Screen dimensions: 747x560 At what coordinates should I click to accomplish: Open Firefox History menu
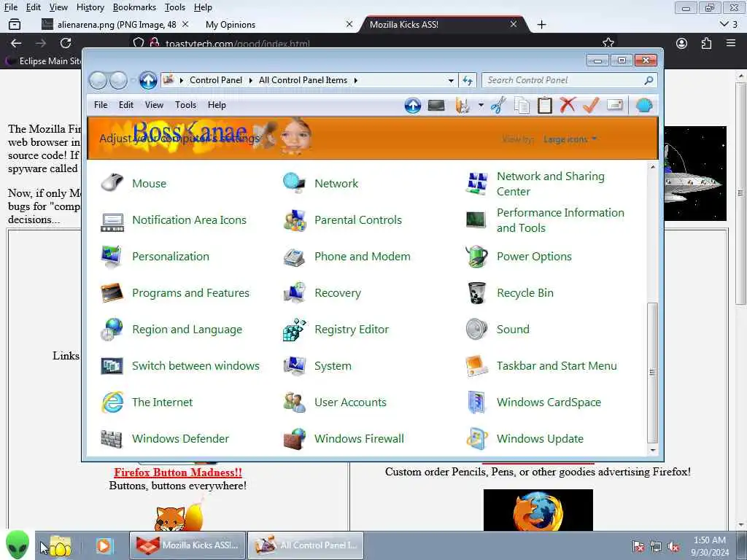point(90,7)
